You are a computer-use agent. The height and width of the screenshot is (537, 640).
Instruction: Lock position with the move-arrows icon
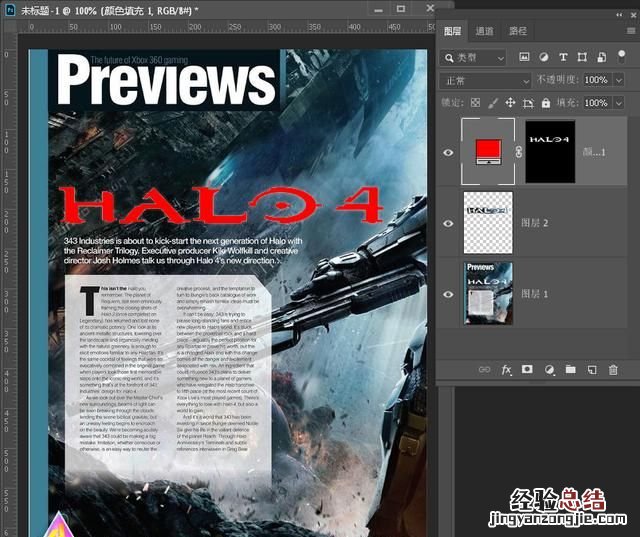tap(510, 103)
